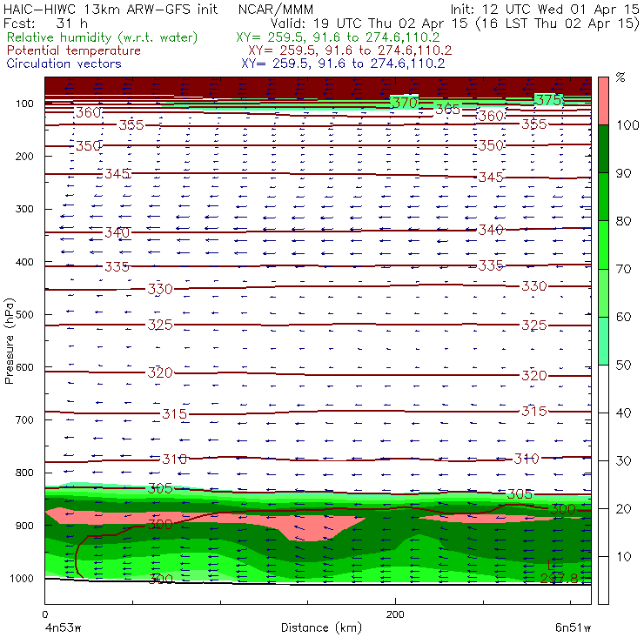Click the 80–90% green colorbar segment
The image size is (644, 644).
tap(603, 197)
